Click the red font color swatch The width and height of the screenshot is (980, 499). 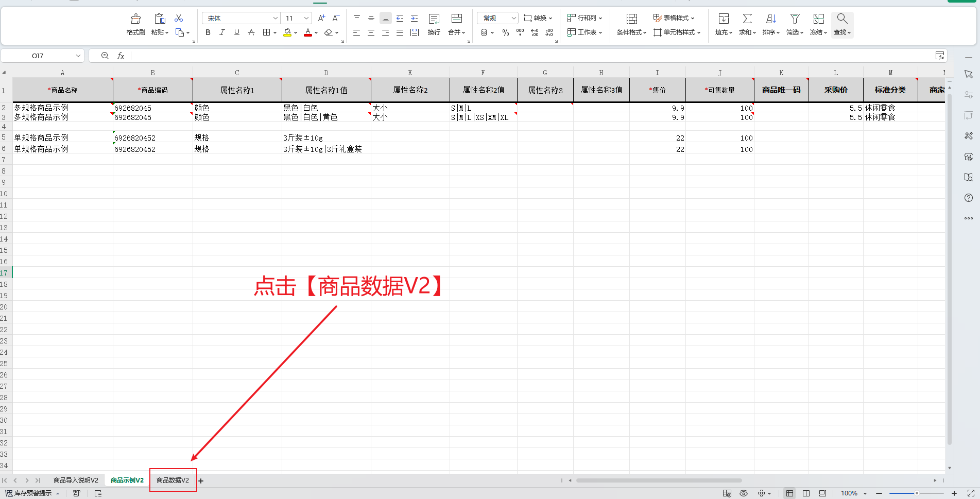pos(307,32)
